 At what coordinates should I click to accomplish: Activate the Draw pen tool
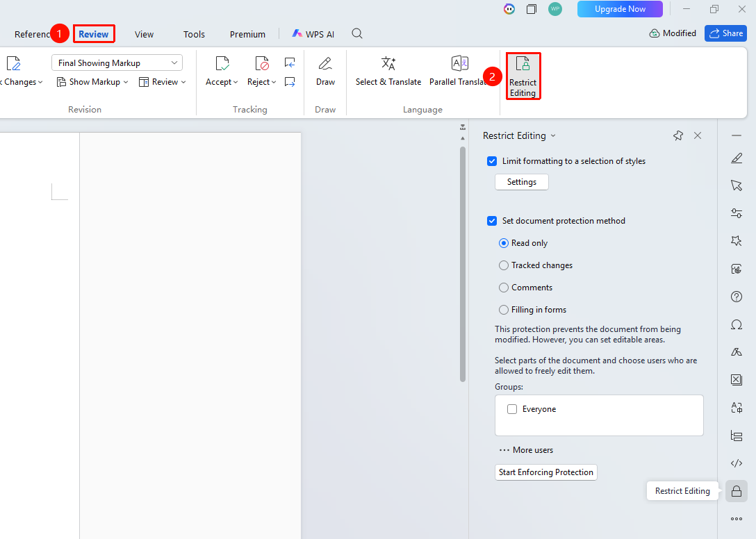tap(325, 72)
